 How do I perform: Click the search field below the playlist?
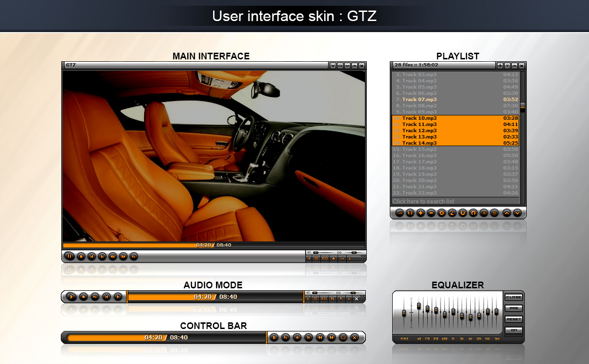(455, 201)
